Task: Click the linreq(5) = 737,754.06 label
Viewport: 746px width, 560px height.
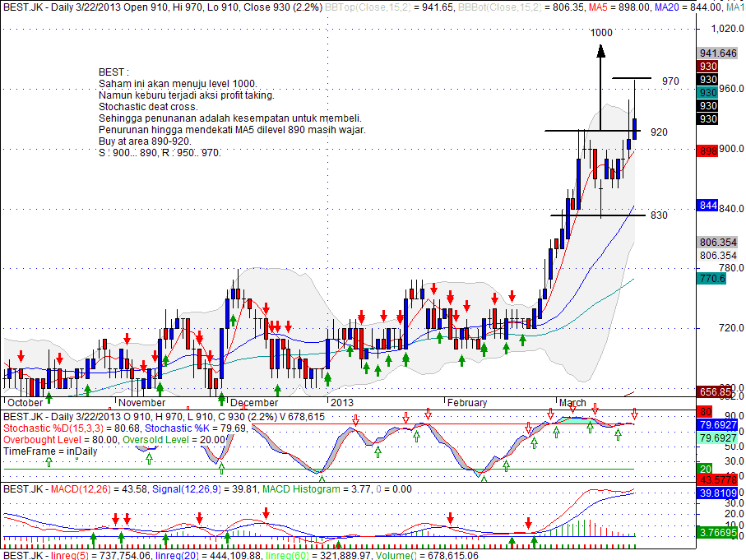Action: click(101, 555)
